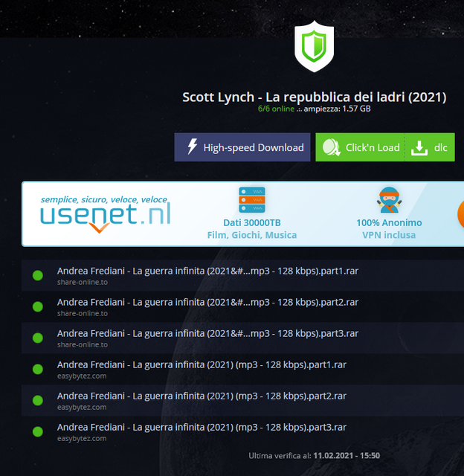Start the High-speed Download
Screen dimensions: 464x476
242,147
